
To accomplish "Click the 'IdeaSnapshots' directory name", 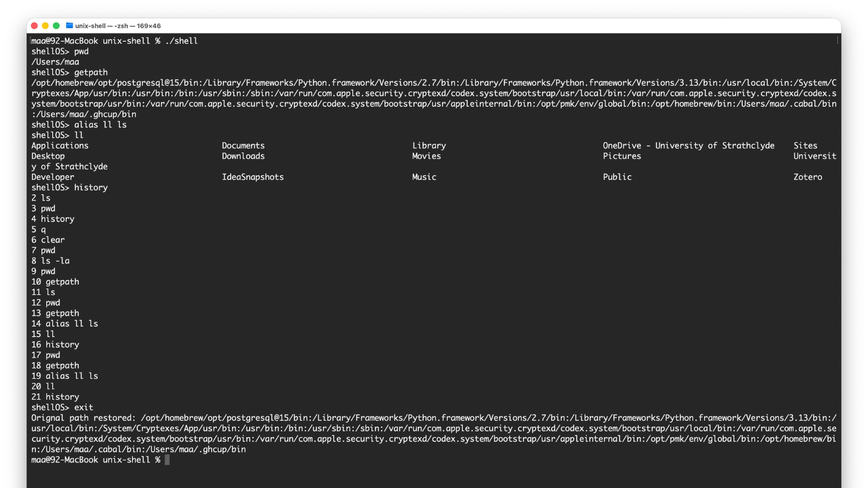I will click(252, 177).
